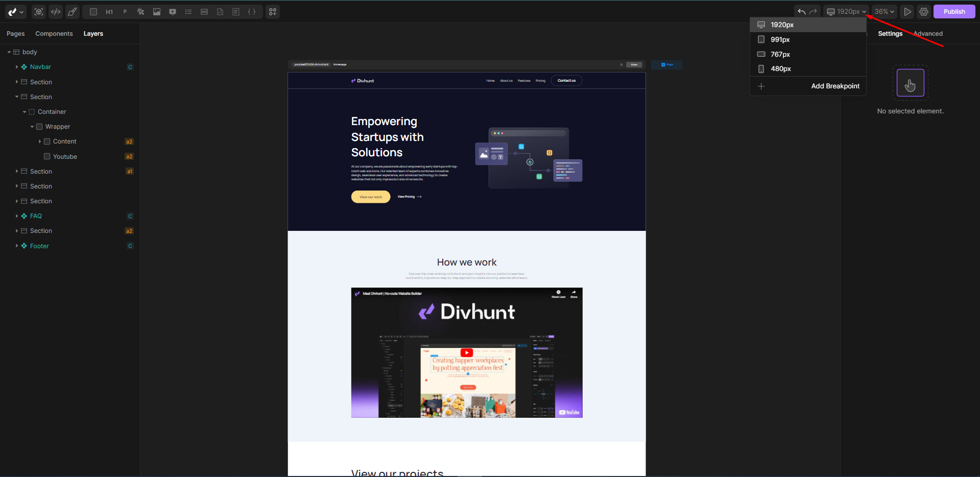This screenshot has width=980, height=477.
Task: Collapse the Container layer
Action: 25,112
